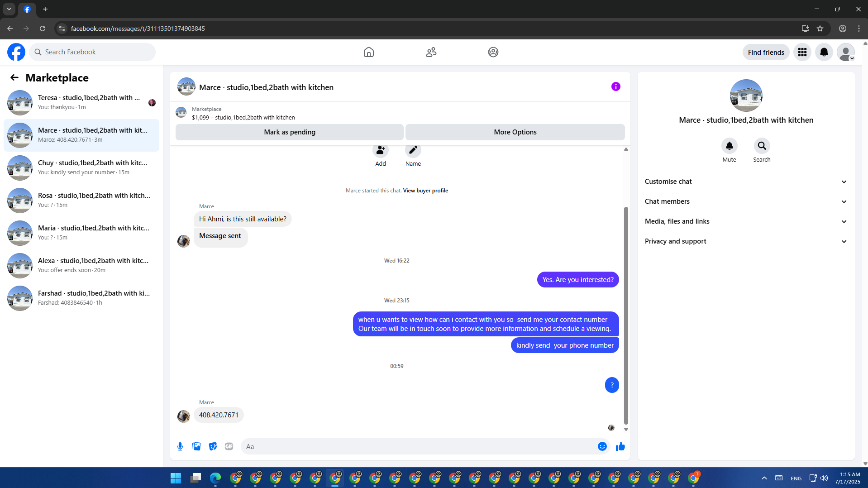Open Microsoft Edge from the taskbar
Image resolution: width=868 pixels, height=488 pixels.
(215, 478)
